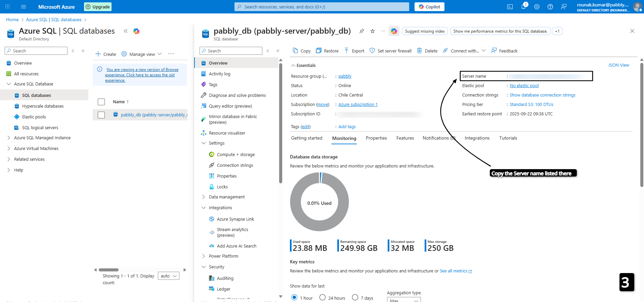The width and height of the screenshot is (644, 302).
Task: Open Show database connection strings link
Action: click(542, 95)
